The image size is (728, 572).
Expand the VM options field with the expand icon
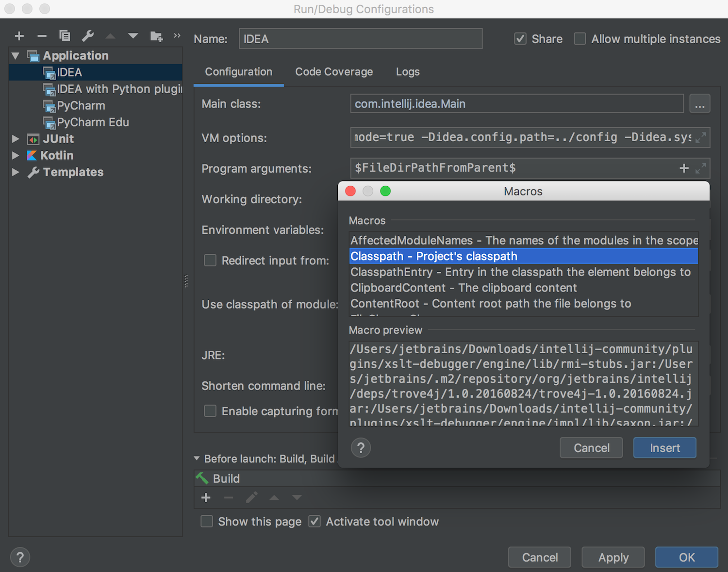(700, 138)
